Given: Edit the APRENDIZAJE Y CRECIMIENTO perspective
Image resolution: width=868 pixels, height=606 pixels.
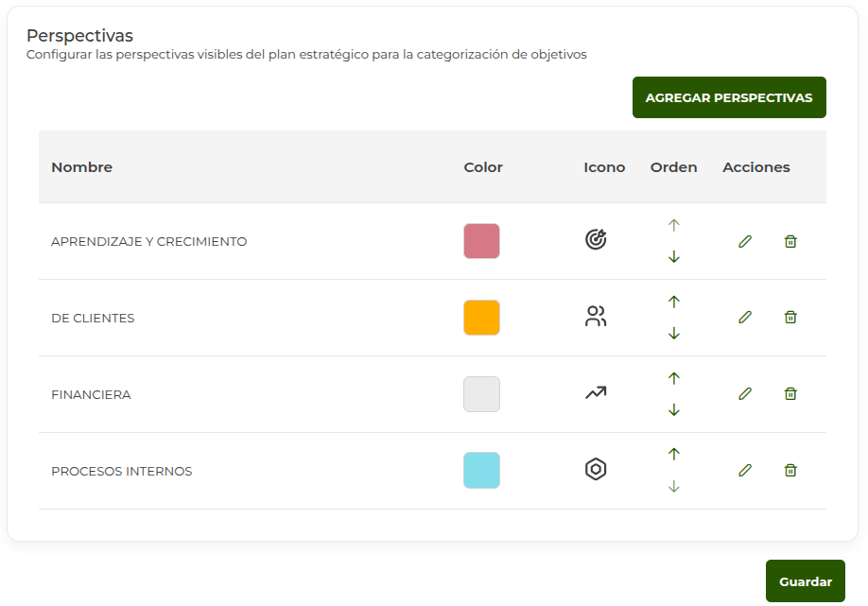Looking at the screenshot, I should coord(745,241).
